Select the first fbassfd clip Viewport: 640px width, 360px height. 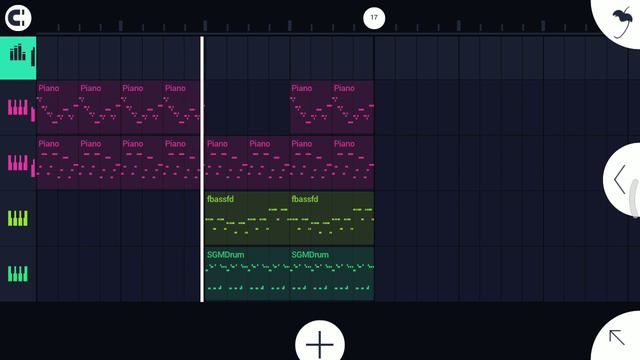point(247,218)
